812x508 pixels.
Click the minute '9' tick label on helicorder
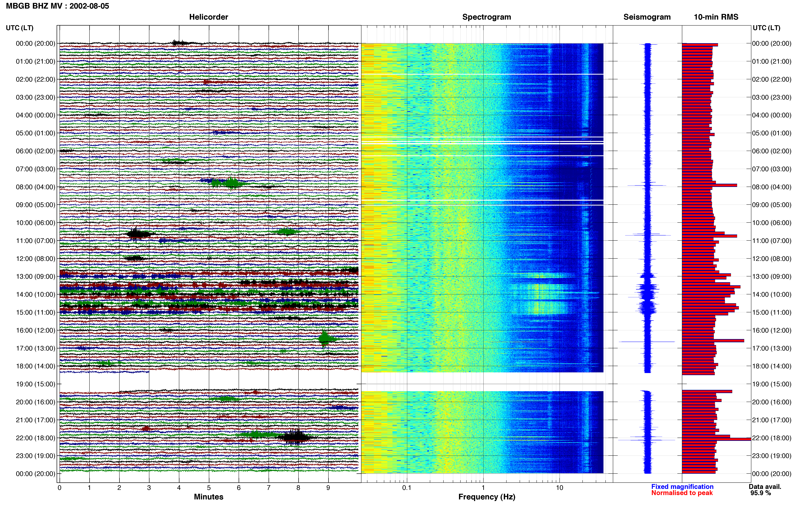tap(328, 488)
